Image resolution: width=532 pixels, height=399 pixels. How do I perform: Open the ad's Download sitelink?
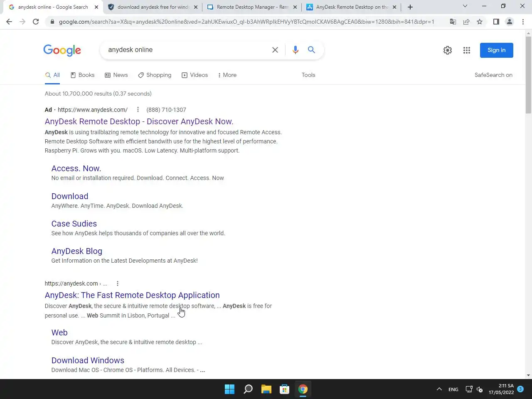click(x=70, y=196)
